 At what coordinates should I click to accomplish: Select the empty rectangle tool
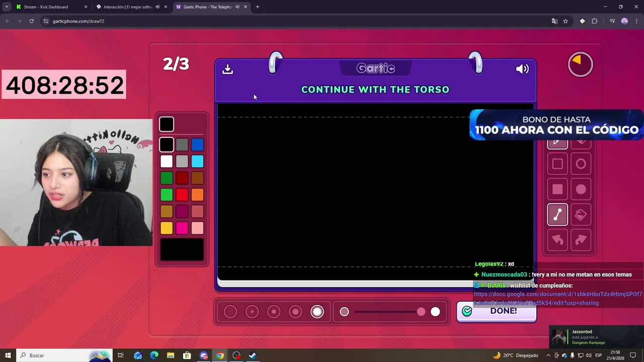557,164
